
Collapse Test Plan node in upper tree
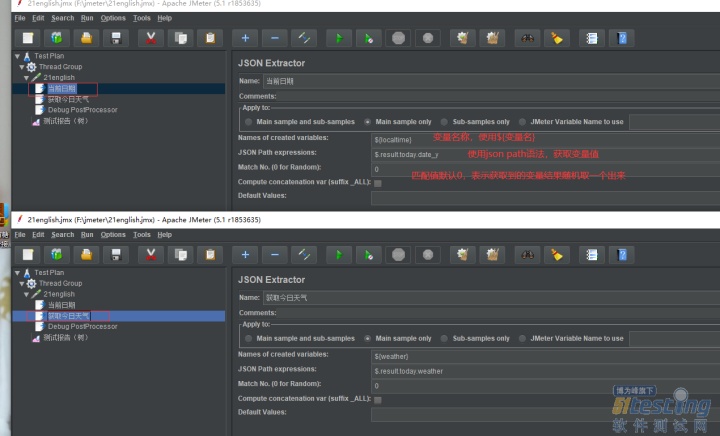click(x=17, y=56)
